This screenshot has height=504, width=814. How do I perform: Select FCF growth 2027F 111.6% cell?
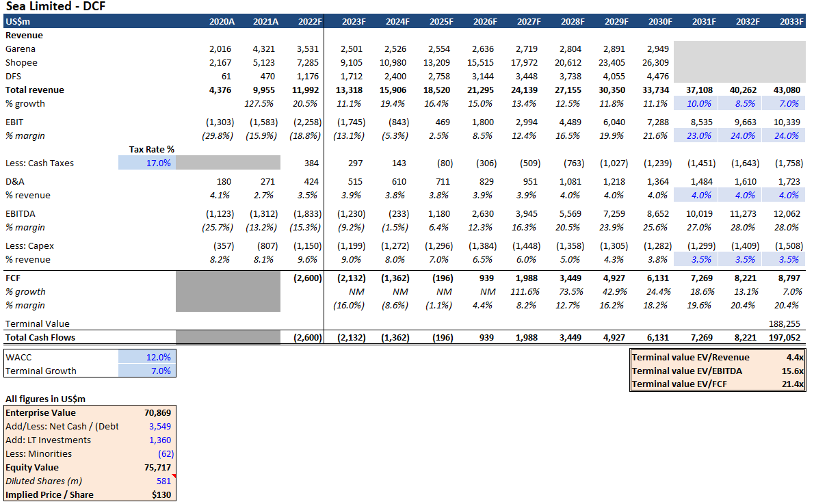pyautogui.click(x=525, y=292)
